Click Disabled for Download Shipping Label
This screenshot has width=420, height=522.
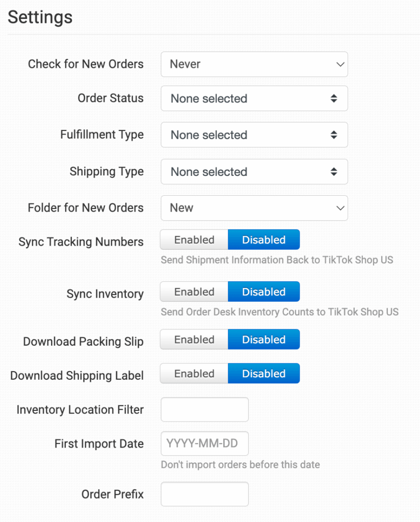264,374
